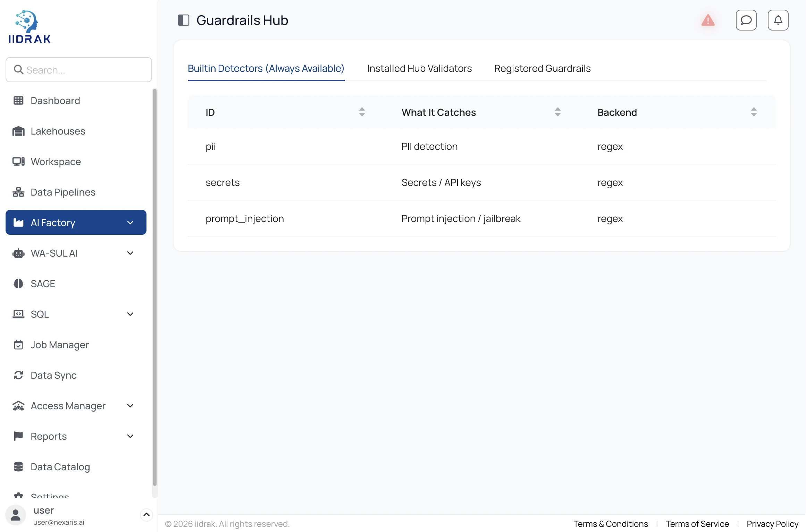
Task: Expand Access Manager submenu
Action: [130, 406]
